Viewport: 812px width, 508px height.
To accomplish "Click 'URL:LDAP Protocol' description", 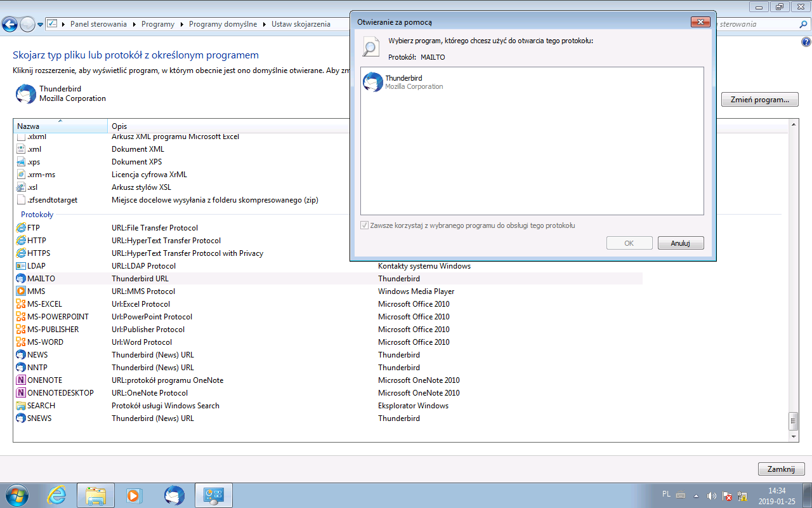I will pyautogui.click(x=144, y=266).
